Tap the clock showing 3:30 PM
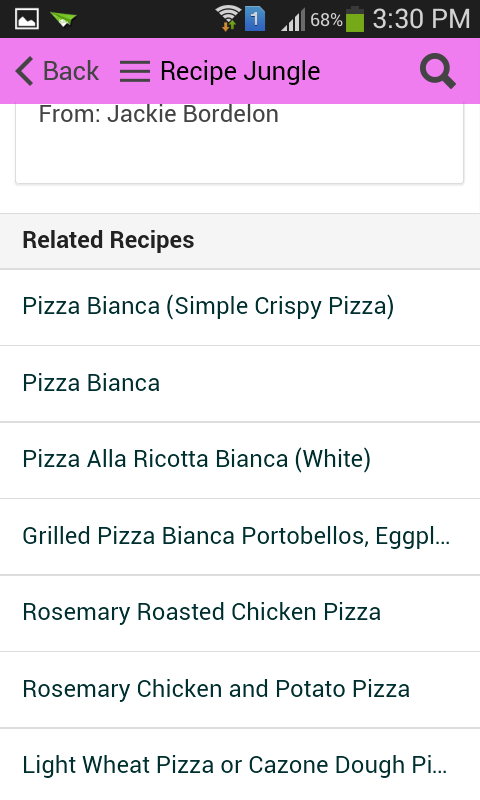The image size is (480, 800). [421, 19]
